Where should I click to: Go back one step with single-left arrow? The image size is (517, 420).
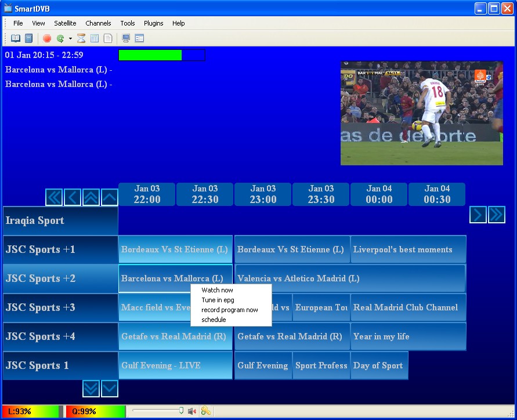73,197
